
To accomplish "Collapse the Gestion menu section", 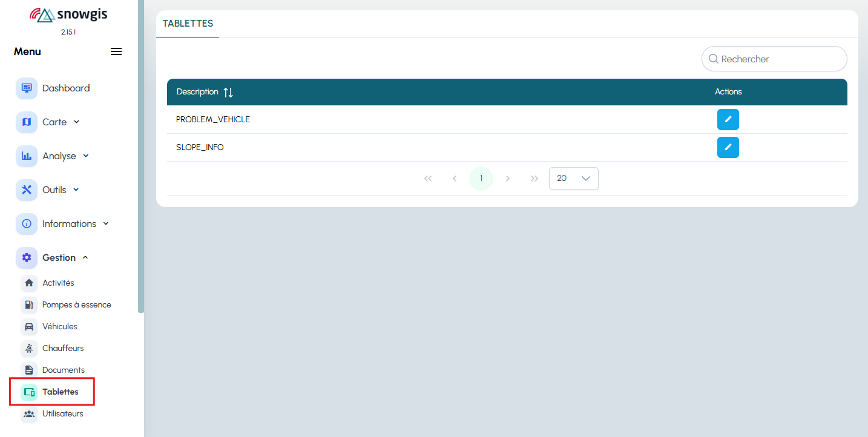I will point(85,258).
